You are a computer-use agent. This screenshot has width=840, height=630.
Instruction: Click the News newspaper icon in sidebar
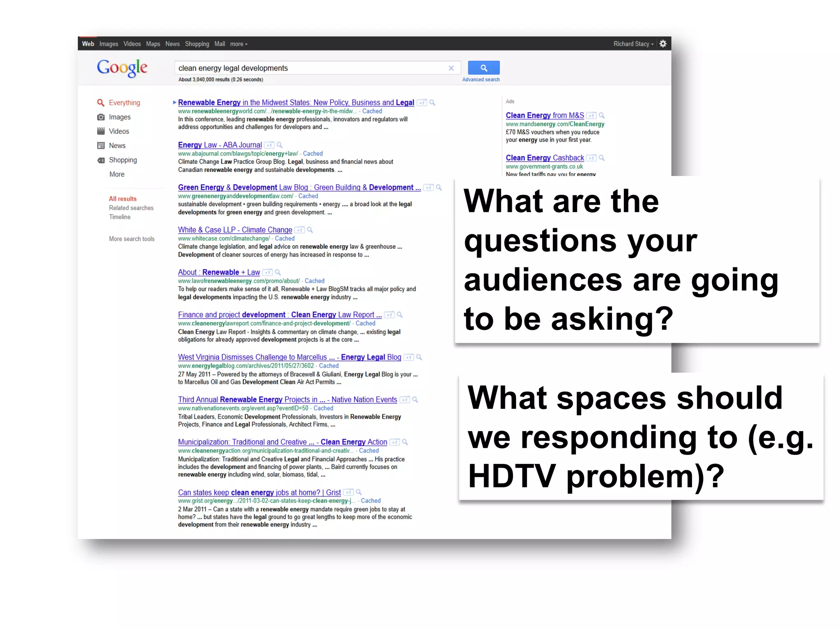pos(100,146)
